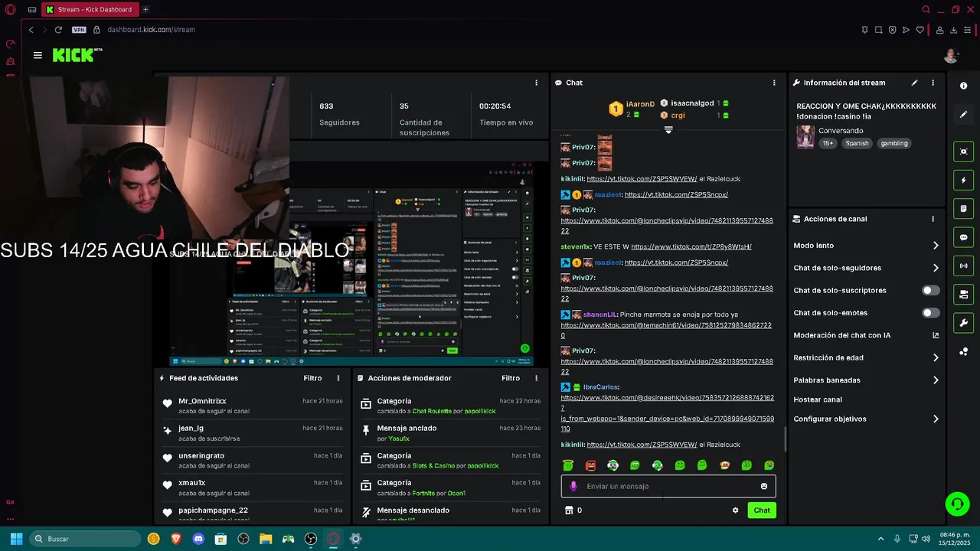The width and height of the screenshot is (980, 551).
Task: Toggle the wrench stream info sidebar icon
Action: click(964, 322)
